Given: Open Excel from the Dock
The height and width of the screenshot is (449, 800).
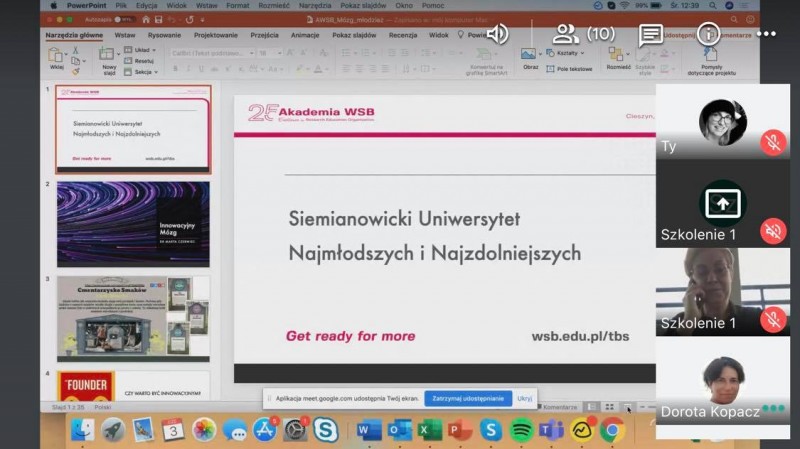Looking at the screenshot, I should 430,431.
